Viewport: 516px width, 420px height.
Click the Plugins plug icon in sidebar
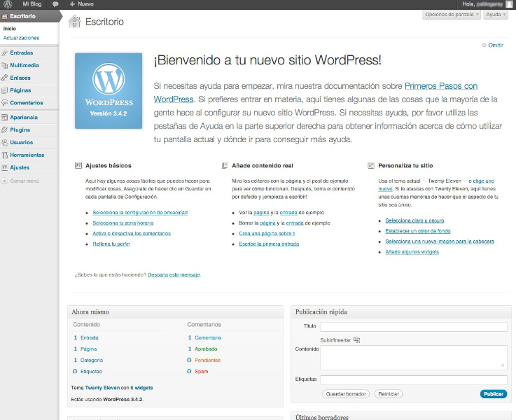(x=5, y=130)
